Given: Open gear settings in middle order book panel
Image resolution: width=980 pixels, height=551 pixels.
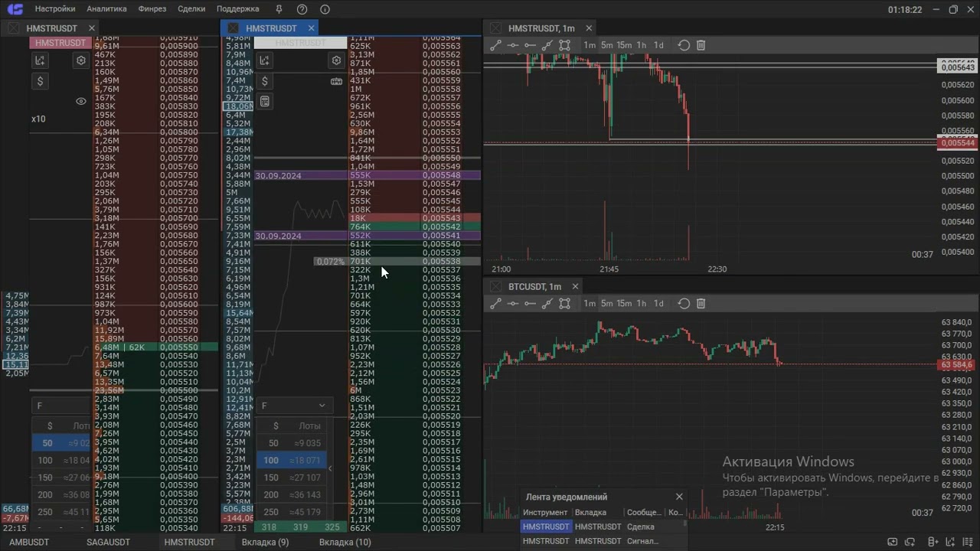Looking at the screenshot, I should tap(336, 60).
